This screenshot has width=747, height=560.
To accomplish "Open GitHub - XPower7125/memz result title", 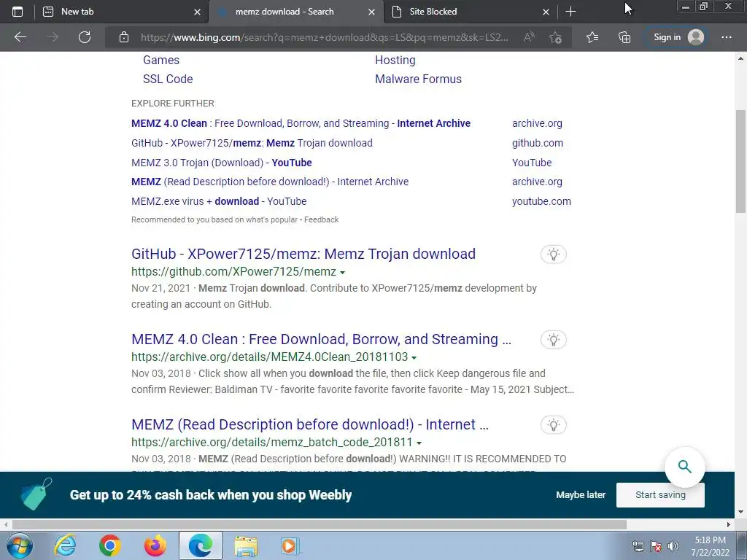I will 303,254.
